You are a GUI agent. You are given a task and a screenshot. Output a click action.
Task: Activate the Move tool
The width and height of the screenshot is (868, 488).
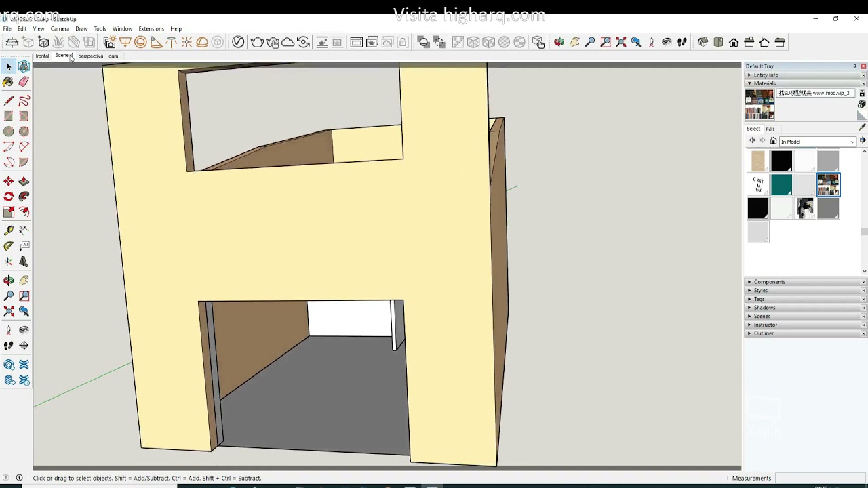coord(9,181)
